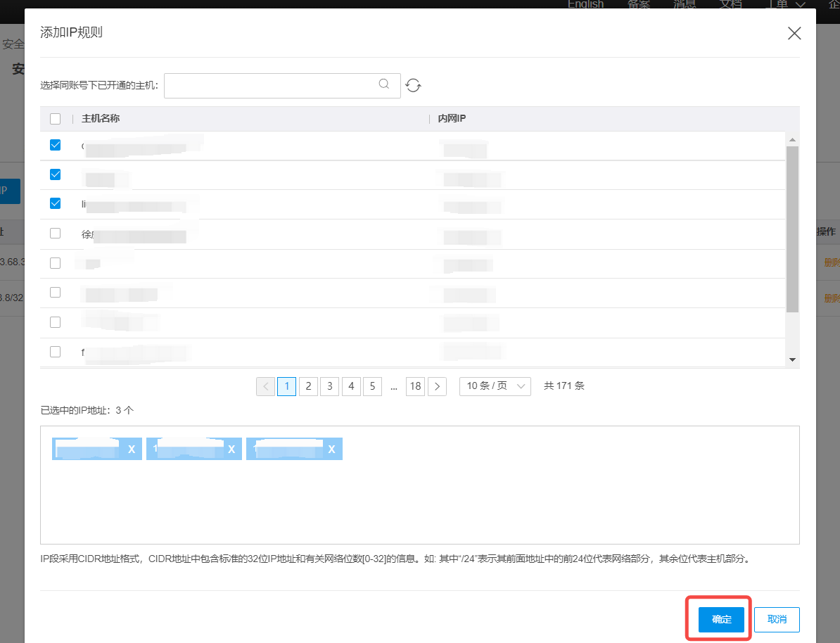Remove the second selected IP tag
This screenshot has height=643, width=840.
pyautogui.click(x=231, y=450)
